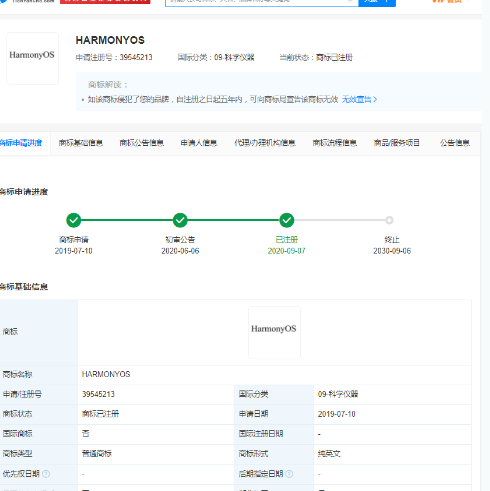Click the 商标申请 green checkmark step
The width and height of the screenshot is (490, 491).
[x=74, y=220]
